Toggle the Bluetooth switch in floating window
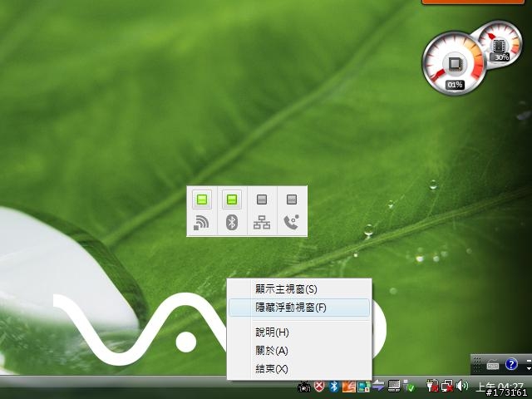 (232, 199)
